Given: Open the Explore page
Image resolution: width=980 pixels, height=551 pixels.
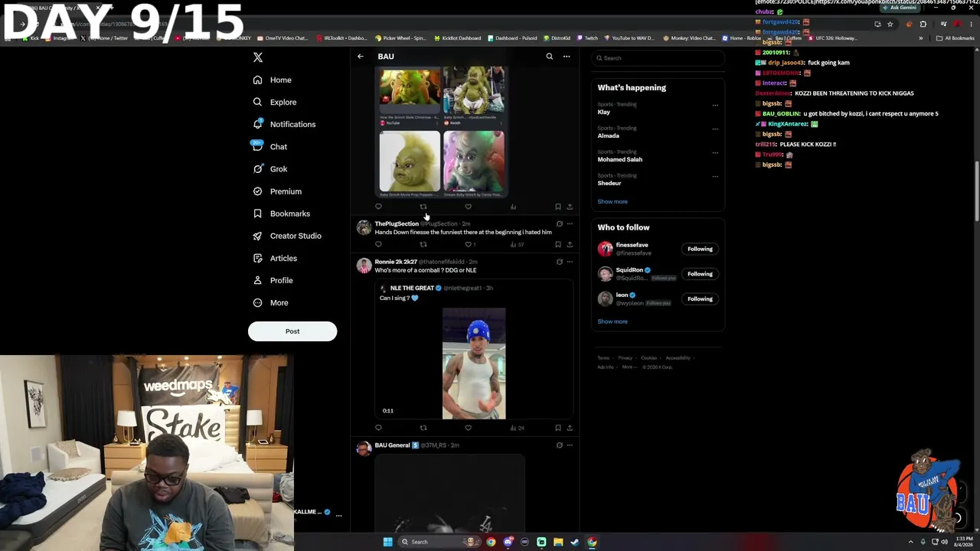Looking at the screenshot, I should 274,102.
